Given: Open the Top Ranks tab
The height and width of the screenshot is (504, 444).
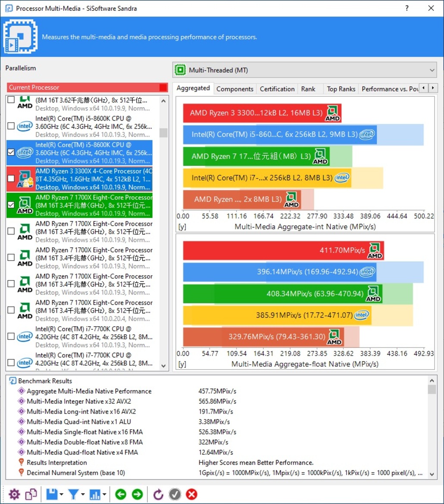Looking at the screenshot, I should 341,89.
